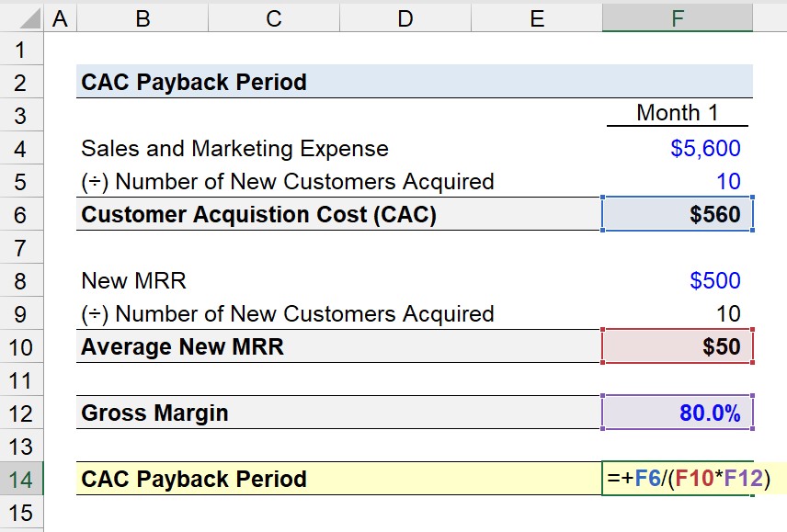Screen dimensions: 787x532
Task: Select column D header
Action: [405, 18]
